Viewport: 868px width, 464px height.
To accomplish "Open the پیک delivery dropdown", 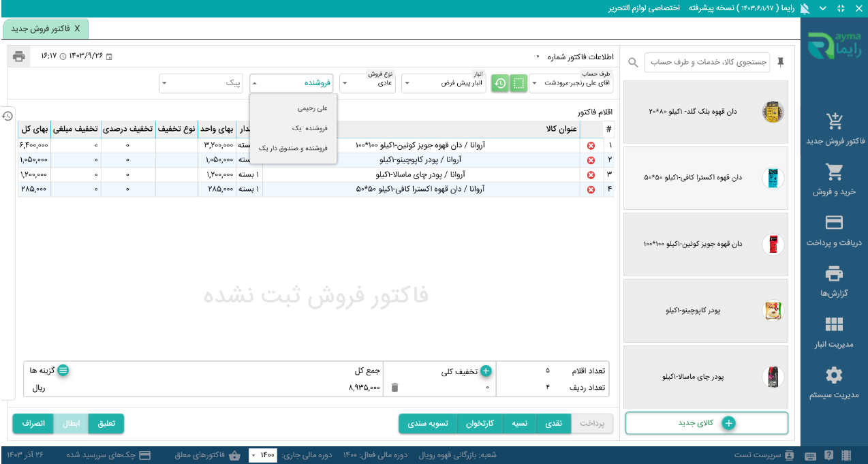I will coord(201,82).
